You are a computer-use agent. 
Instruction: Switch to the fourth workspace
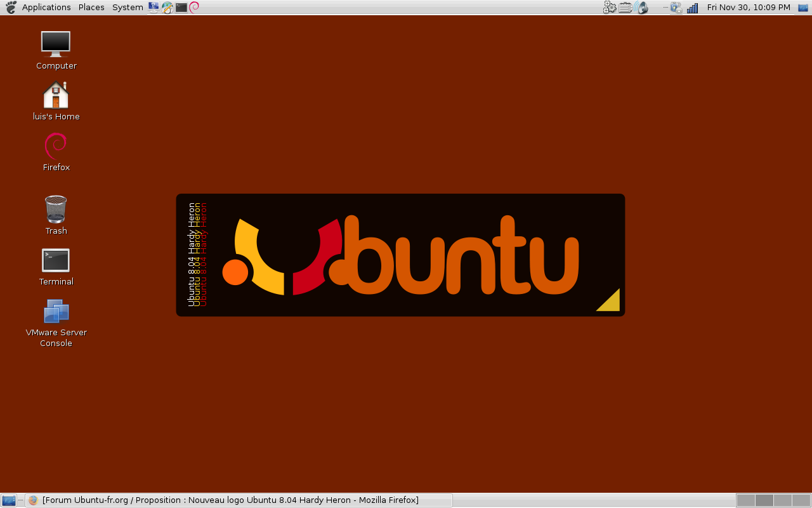tap(801, 500)
